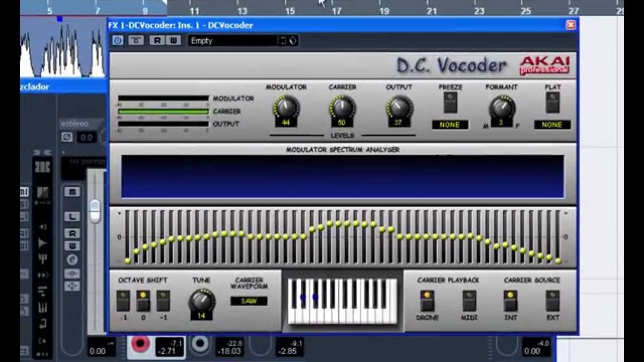Enable mixer channel Read R button

pos(72,234)
